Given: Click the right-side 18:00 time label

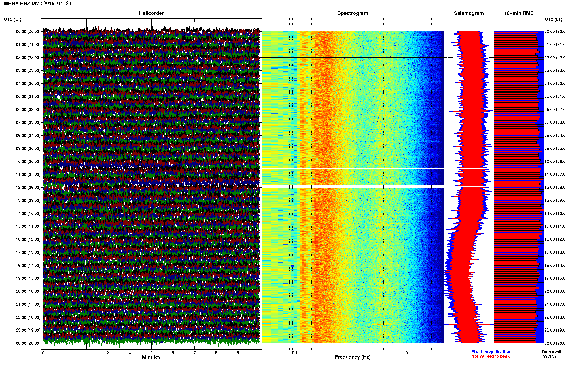Looking at the screenshot, I should pyautogui.click(x=555, y=265).
